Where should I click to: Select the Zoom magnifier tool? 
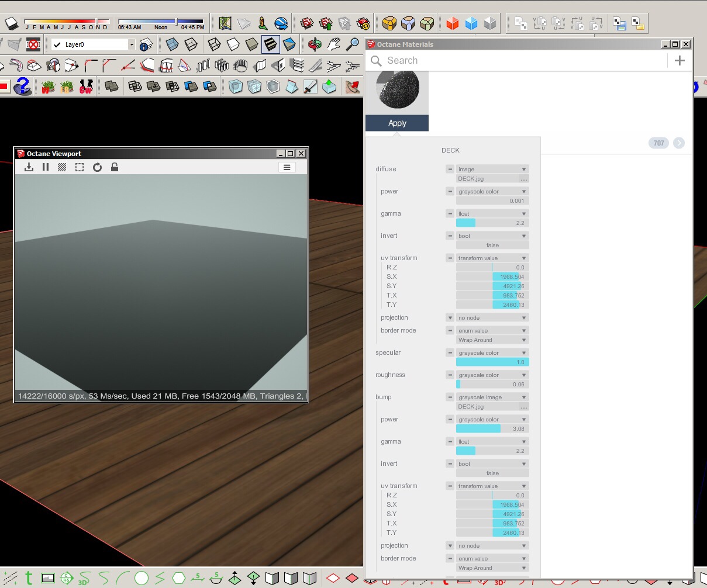352,44
